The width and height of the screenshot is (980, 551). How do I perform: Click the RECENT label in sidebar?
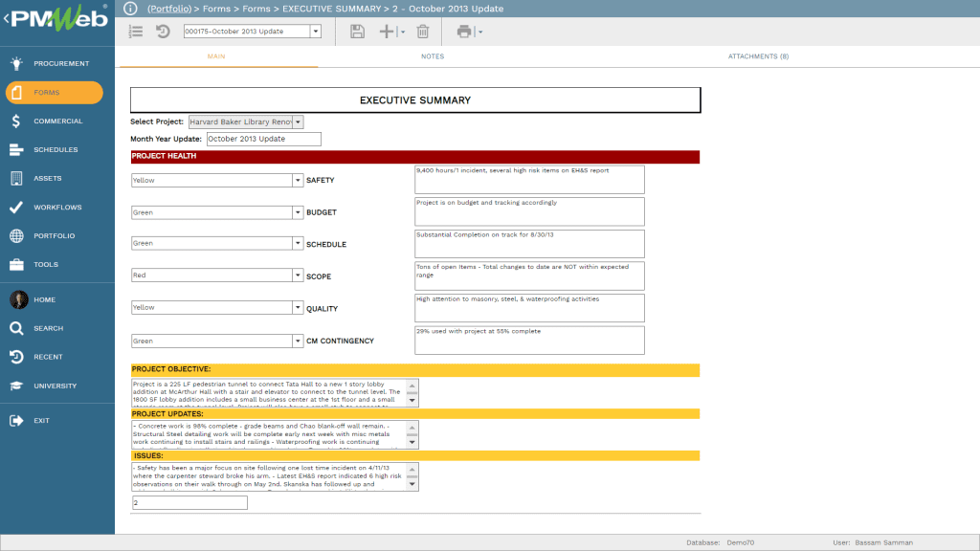(48, 358)
